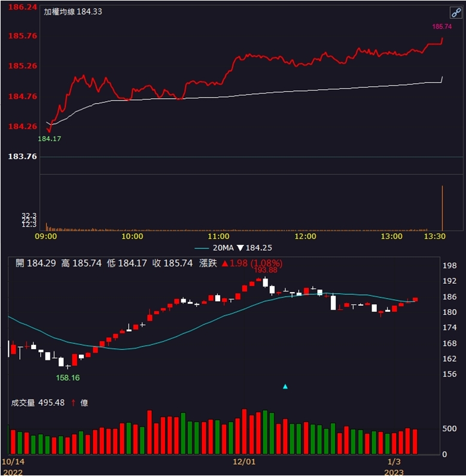
Task: Click the 168 price scale label
Action: [x=450, y=343]
